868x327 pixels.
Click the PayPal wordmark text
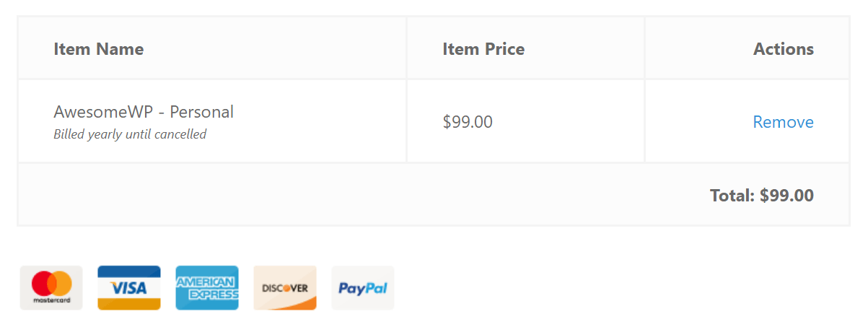coord(363,289)
